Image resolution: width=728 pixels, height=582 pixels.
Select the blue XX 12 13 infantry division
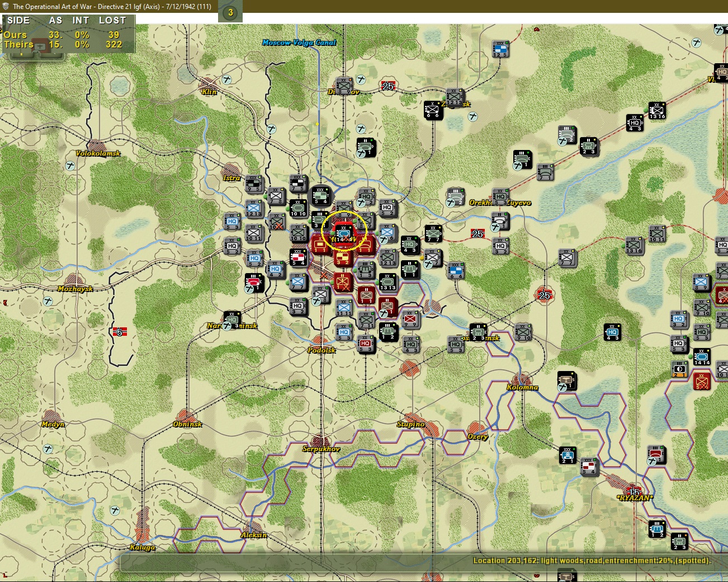click(253, 209)
